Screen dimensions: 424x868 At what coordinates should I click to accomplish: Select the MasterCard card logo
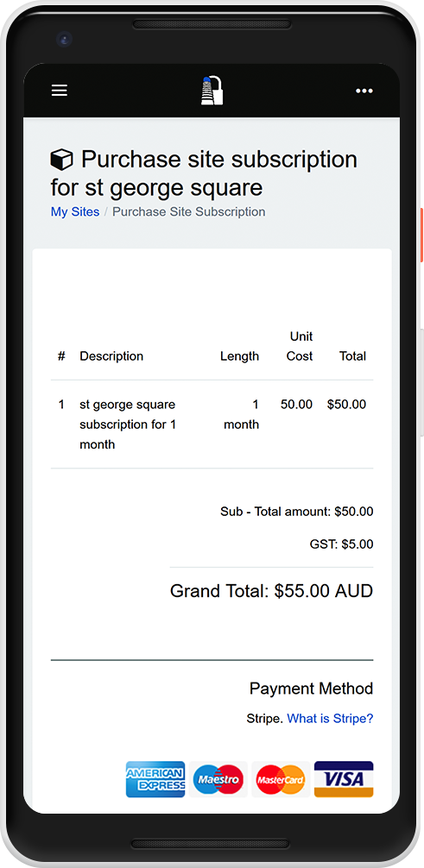pos(281,779)
